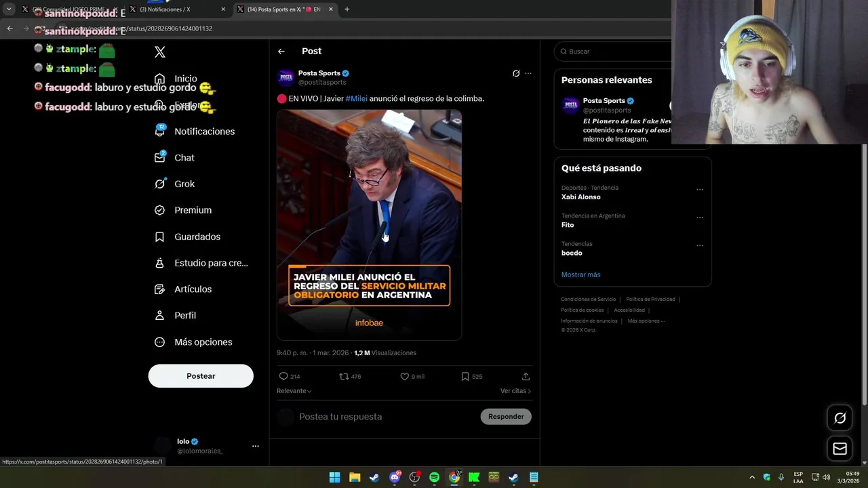Open Perfil in sidebar
The image size is (868, 488).
pyautogui.click(x=184, y=315)
